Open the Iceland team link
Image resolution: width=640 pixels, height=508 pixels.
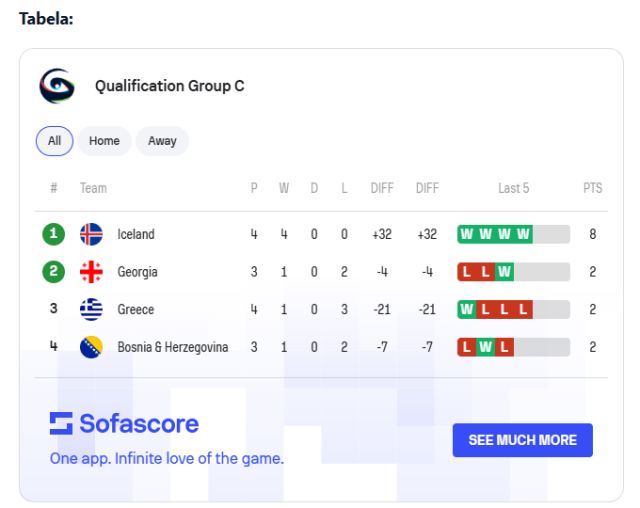click(x=136, y=234)
